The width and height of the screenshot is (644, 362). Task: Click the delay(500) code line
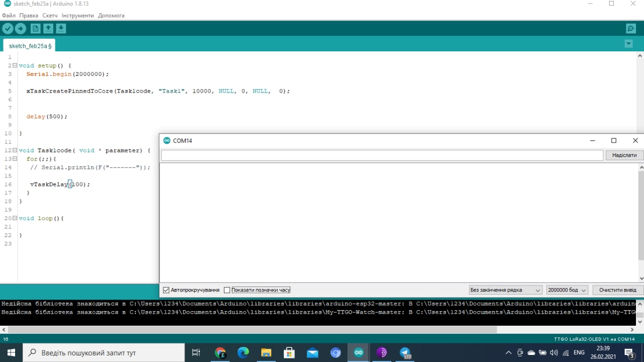47,116
